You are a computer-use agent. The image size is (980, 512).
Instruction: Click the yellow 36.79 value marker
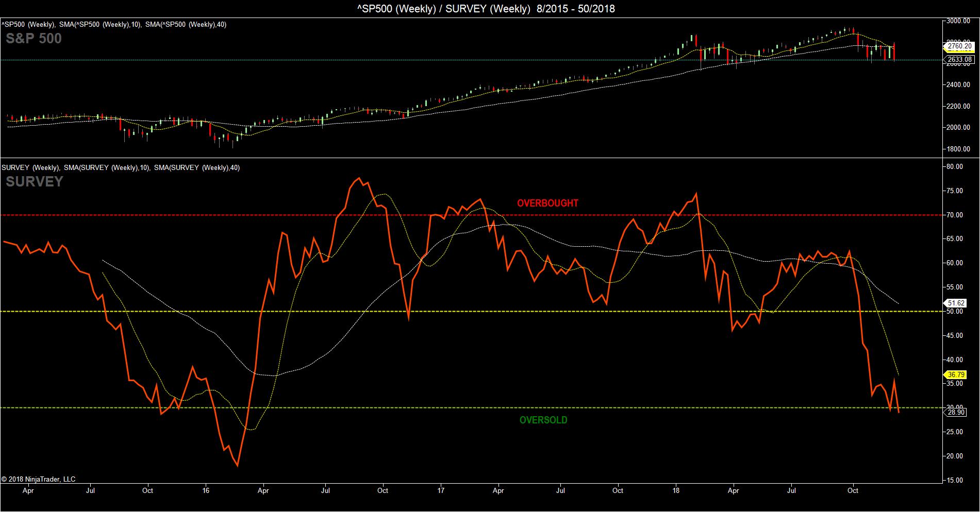click(x=956, y=374)
